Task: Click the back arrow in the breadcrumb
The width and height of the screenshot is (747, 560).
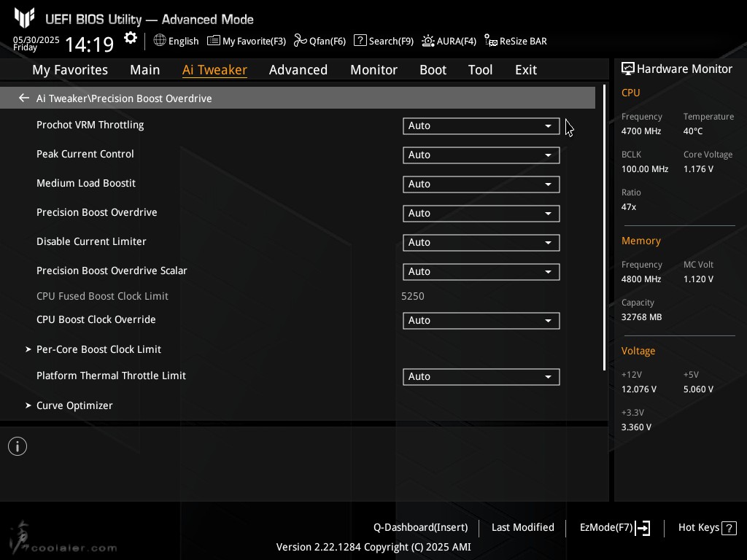Action: pyautogui.click(x=24, y=98)
